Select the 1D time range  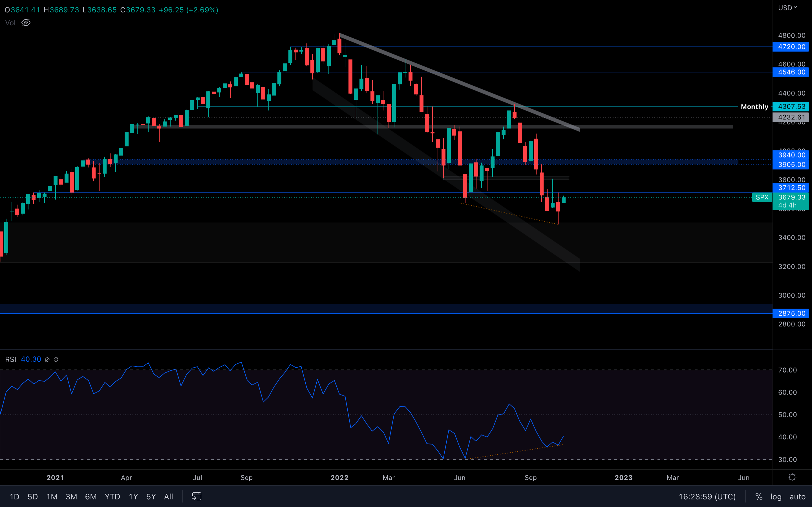[x=14, y=497]
